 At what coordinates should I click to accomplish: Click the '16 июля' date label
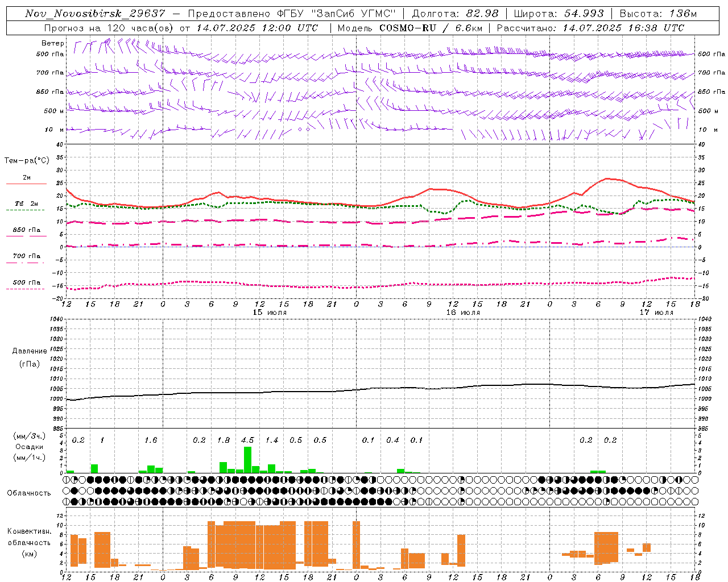463,313
